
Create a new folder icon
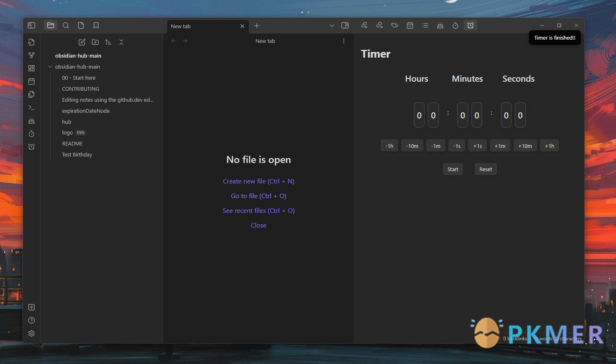coord(95,42)
